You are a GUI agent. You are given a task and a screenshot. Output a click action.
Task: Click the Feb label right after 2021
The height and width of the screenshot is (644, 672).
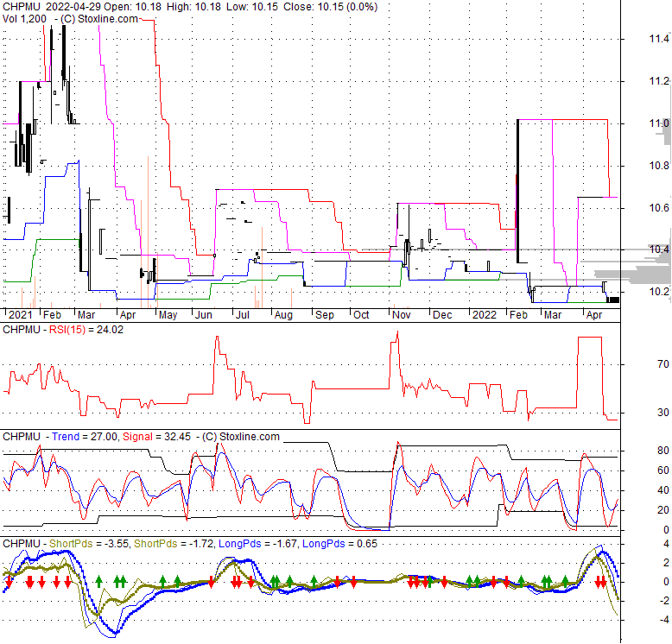pyautogui.click(x=52, y=315)
